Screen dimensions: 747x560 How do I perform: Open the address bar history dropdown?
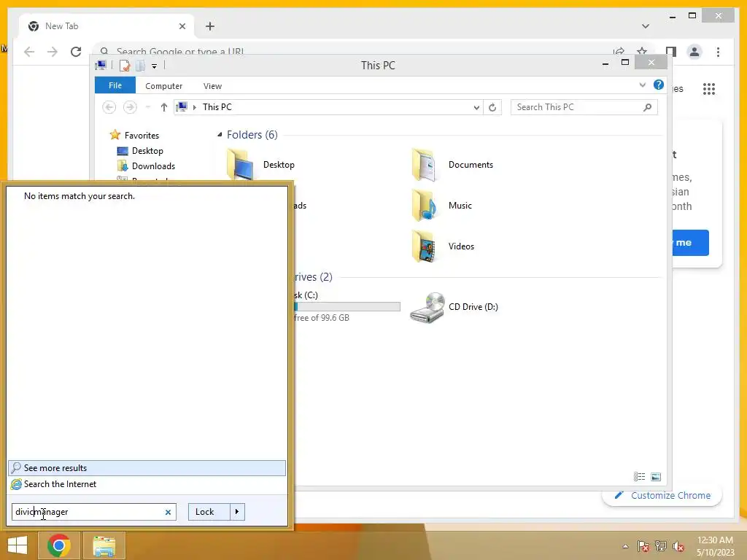(476, 108)
